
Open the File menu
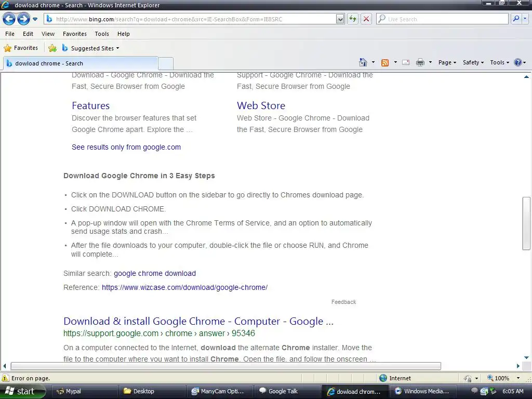tap(10, 34)
